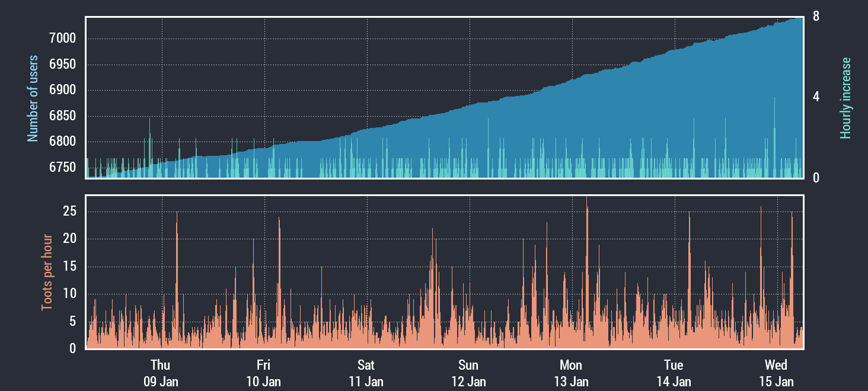Click the 6750 tick on users axis
Screen dimensions: 868x391
(63, 167)
